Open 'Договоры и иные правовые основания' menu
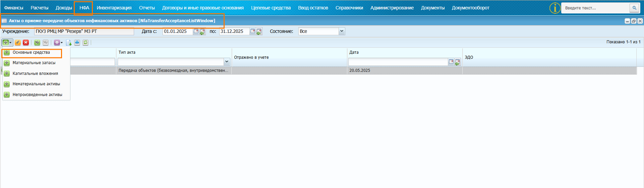 (x=203, y=8)
